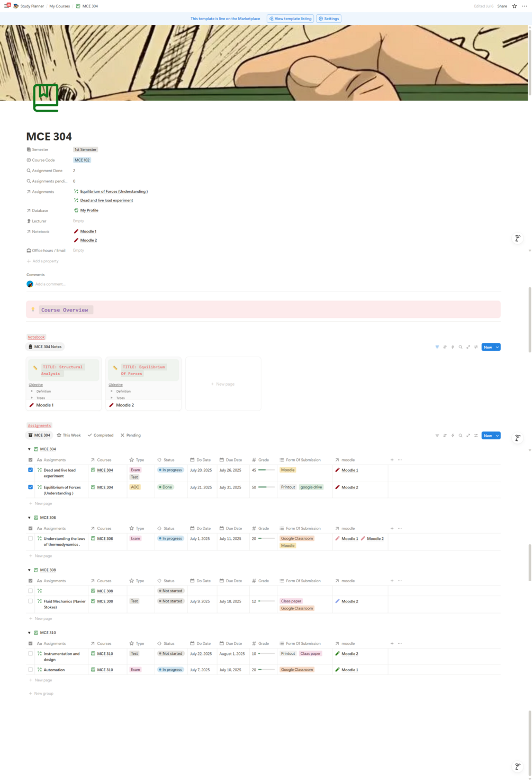
Task: Check the Instrumentation and design checkbox
Action: click(x=30, y=653)
